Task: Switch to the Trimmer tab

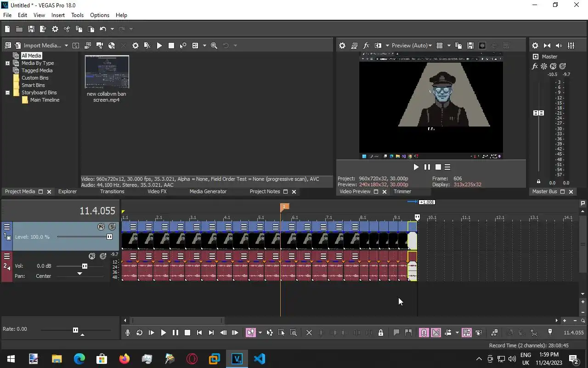Action: pos(402,191)
